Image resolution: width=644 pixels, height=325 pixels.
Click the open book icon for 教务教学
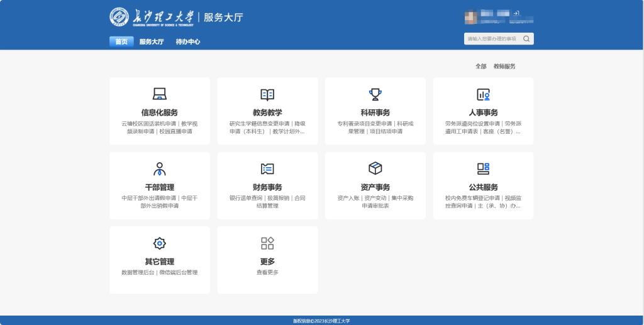(267, 94)
